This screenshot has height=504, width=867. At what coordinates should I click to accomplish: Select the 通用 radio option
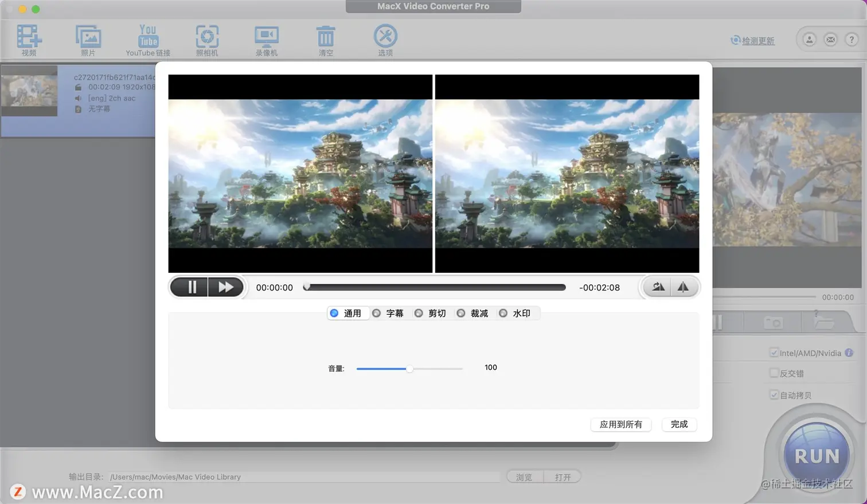click(x=334, y=313)
